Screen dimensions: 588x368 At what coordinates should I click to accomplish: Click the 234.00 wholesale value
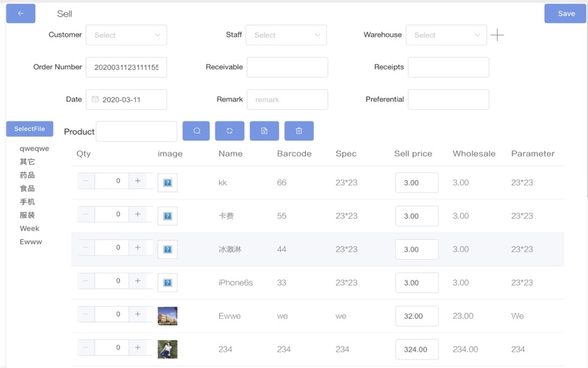(465, 349)
